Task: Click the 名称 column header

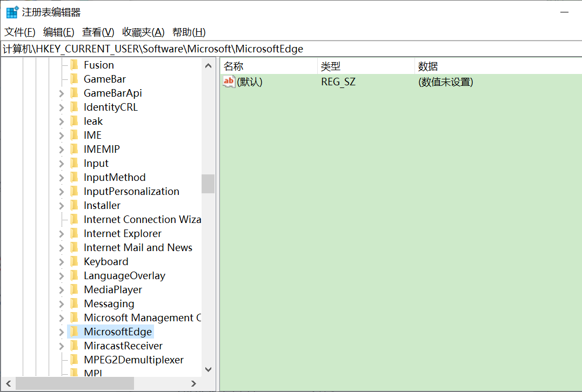Action: [x=269, y=66]
